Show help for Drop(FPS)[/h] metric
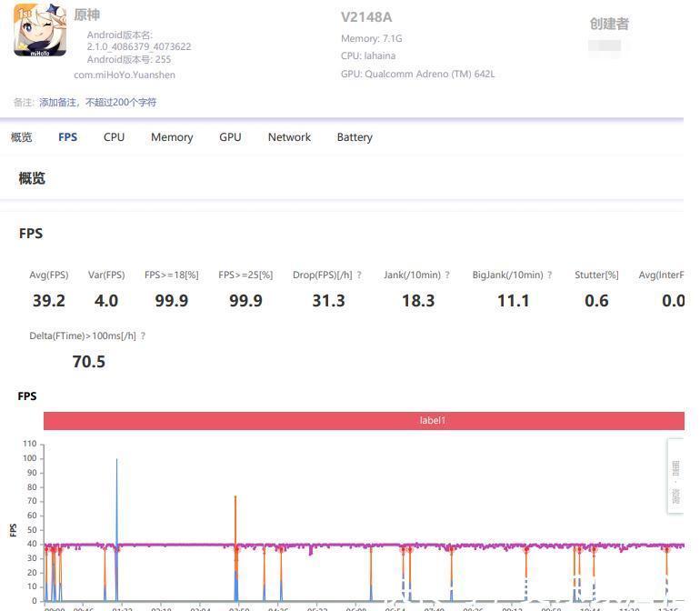The image size is (700, 611). coord(359,275)
